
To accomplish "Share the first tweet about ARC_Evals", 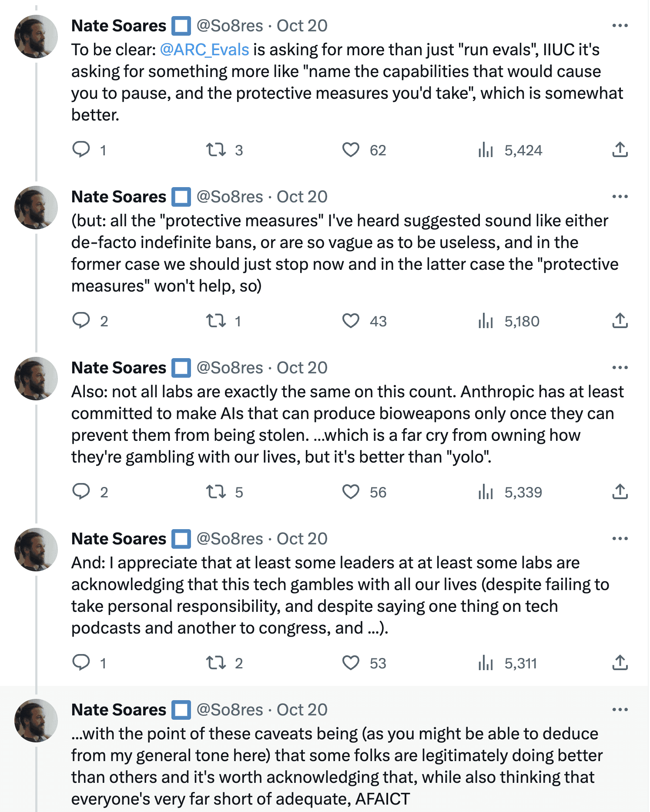I will [x=620, y=150].
